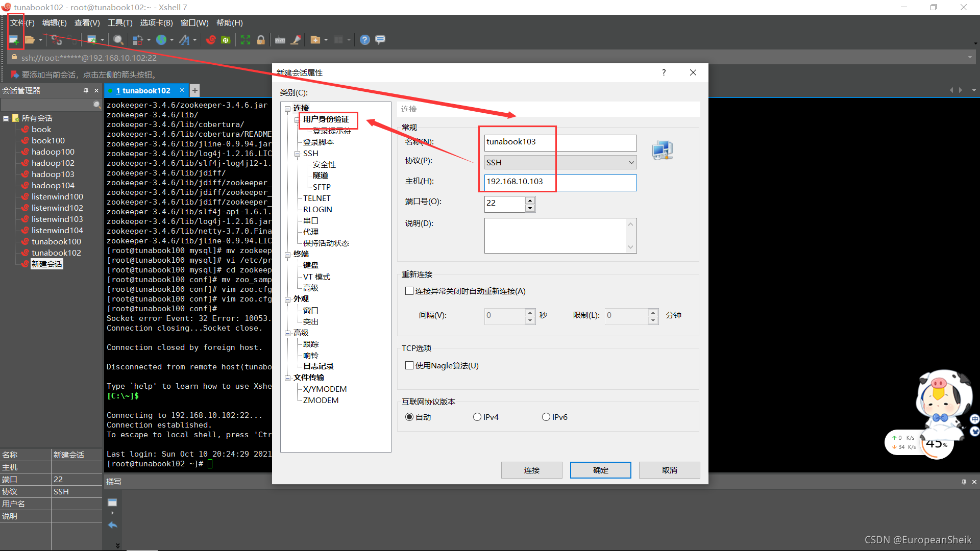Select the IPv6 radio button

[546, 417]
